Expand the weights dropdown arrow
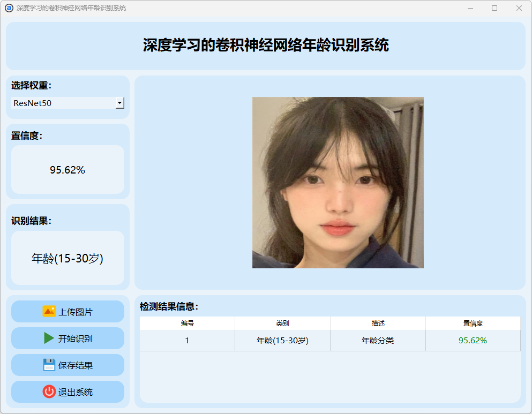532x414 pixels. pyautogui.click(x=119, y=103)
